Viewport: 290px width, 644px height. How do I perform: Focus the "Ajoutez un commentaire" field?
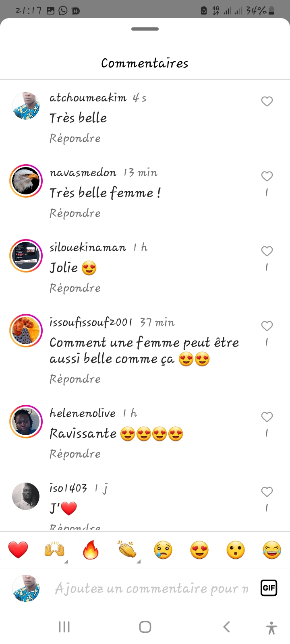(151, 588)
